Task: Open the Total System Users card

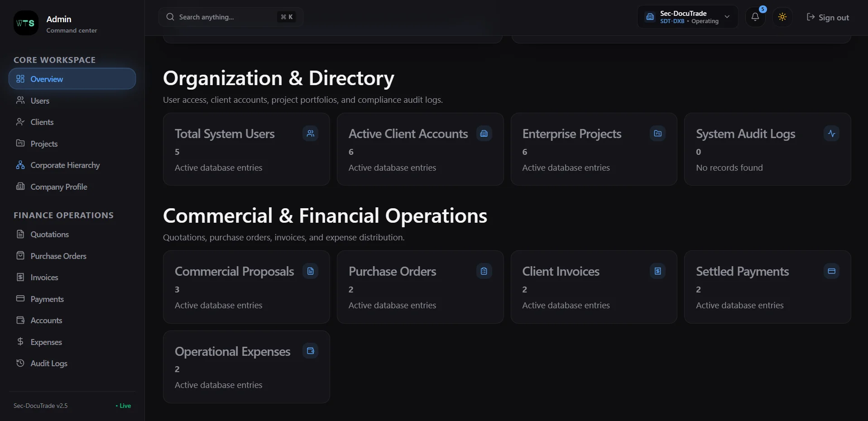Action: [x=246, y=149]
